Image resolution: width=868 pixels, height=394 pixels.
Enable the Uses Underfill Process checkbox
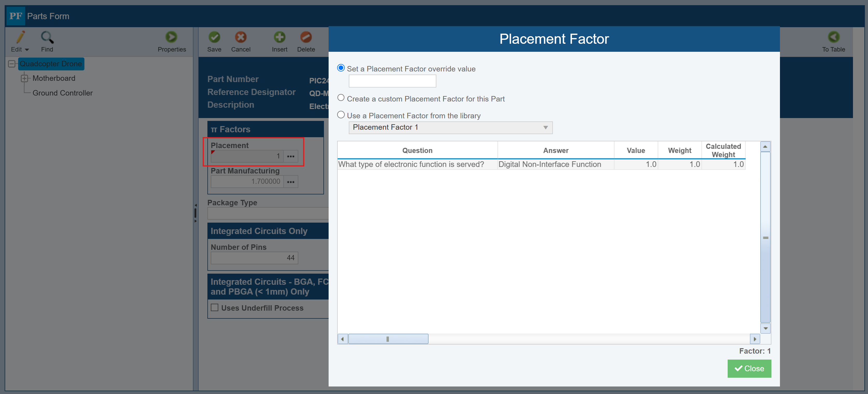click(214, 308)
